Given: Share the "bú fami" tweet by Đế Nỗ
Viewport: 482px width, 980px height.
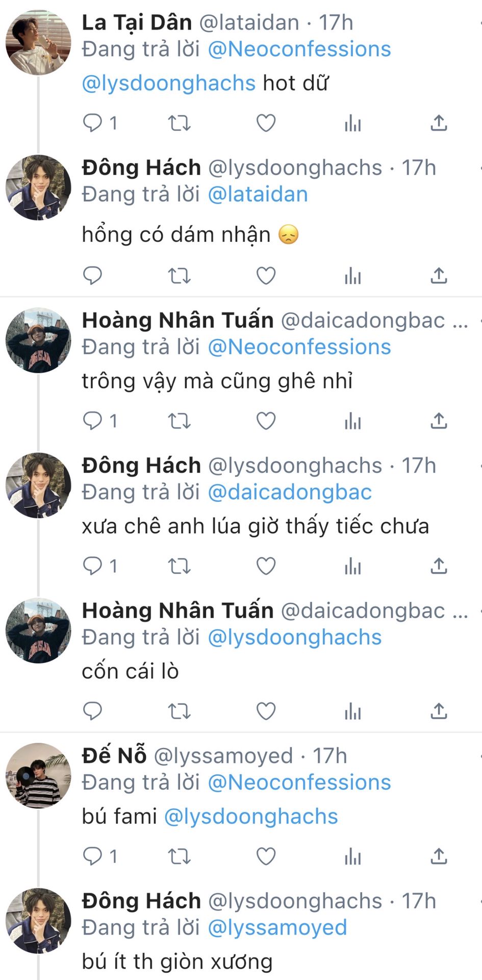Looking at the screenshot, I should tap(439, 856).
